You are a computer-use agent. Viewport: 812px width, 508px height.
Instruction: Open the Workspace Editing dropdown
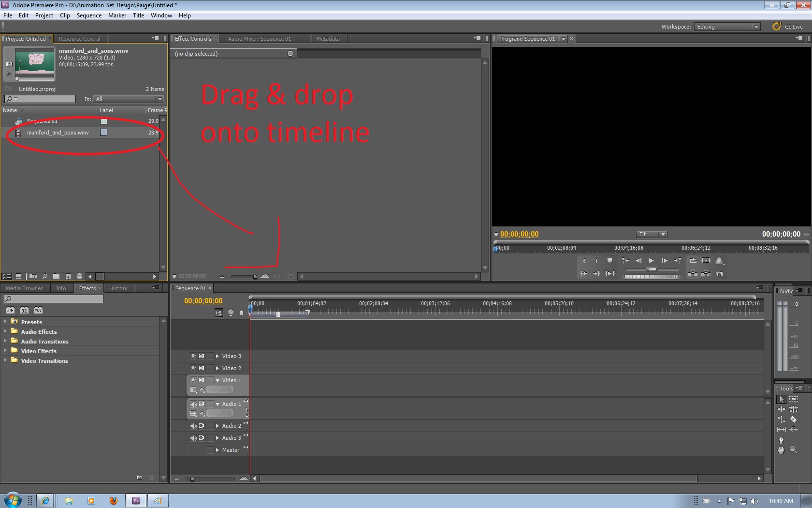coord(727,27)
